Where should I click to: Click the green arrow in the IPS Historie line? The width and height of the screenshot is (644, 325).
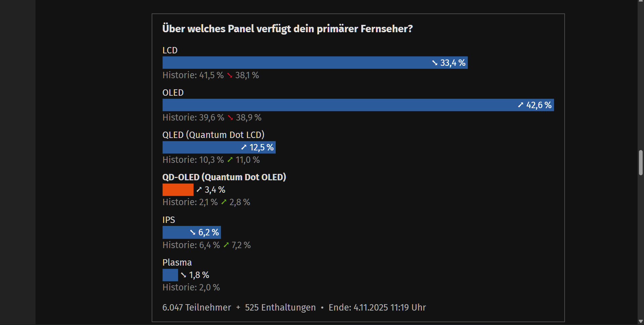(226, 245)
